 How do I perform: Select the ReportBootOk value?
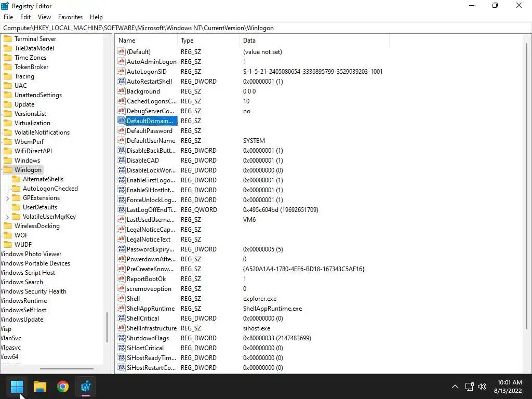tap(146, 279)
